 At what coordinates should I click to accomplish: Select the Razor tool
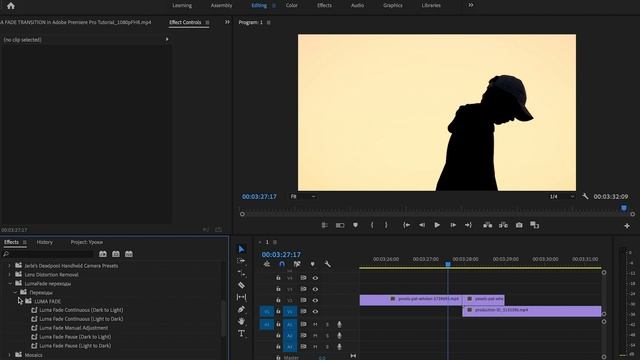(x=241, y=285)
